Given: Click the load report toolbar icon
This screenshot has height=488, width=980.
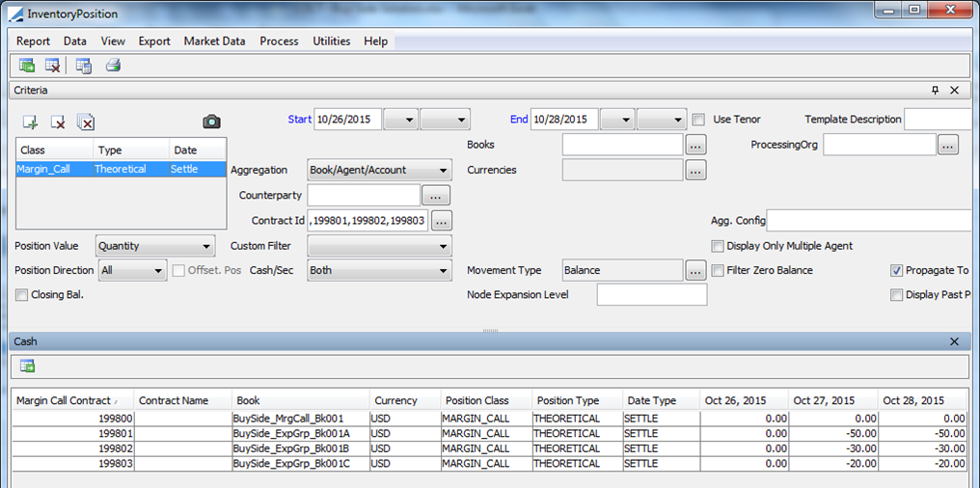Looking at the screenshot, I should click(27, 65).
